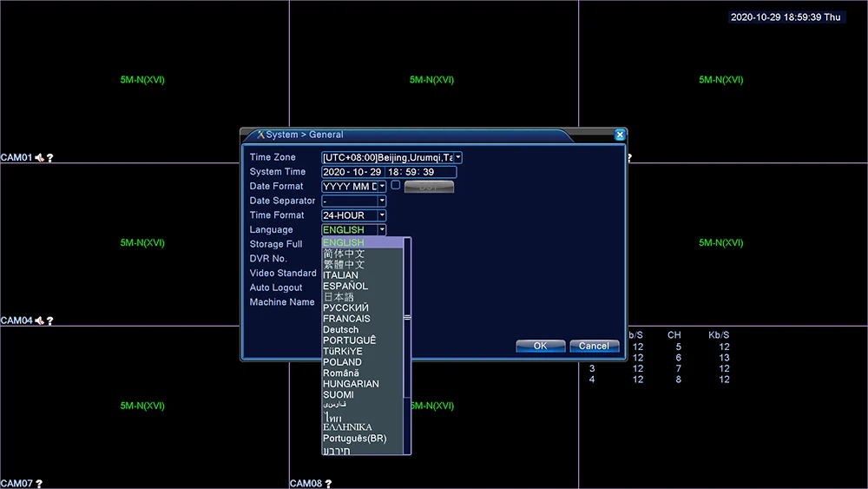Pick ΕΛΛΗΝΙΚΑ from the language list
This screenshot has width=868, height=489.
coord(363,427)
